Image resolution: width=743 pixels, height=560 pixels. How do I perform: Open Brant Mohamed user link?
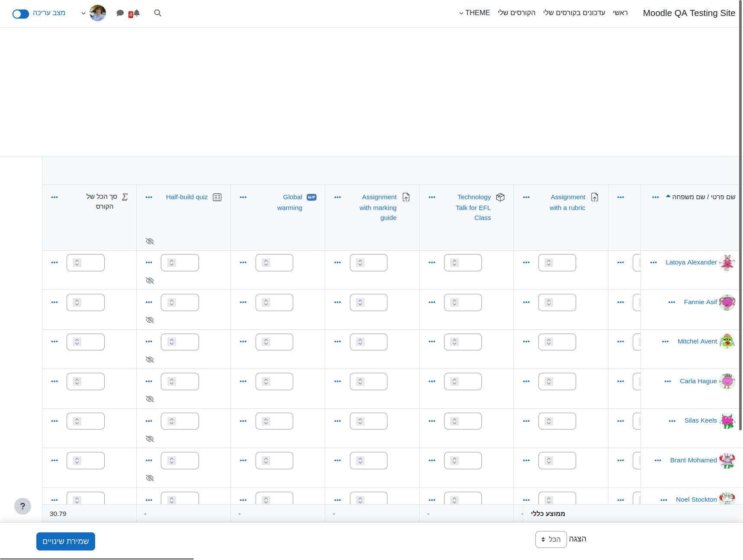[693, 460]
